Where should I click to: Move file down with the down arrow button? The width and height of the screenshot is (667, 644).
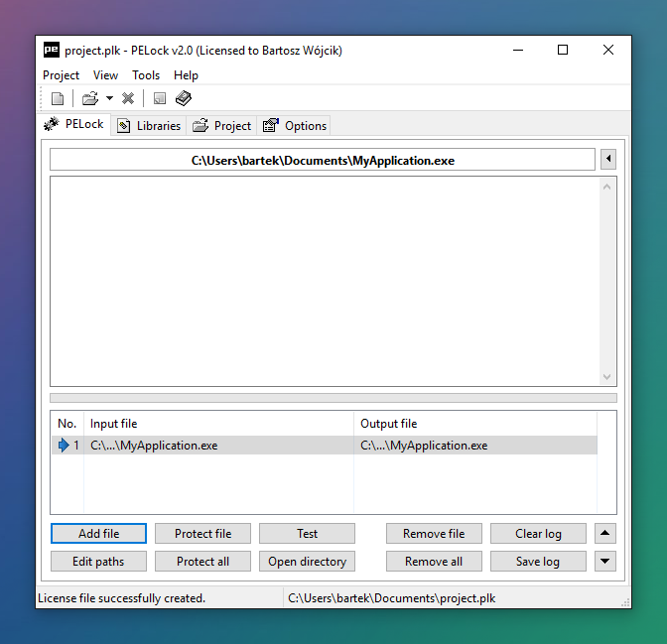coord(605,561)
